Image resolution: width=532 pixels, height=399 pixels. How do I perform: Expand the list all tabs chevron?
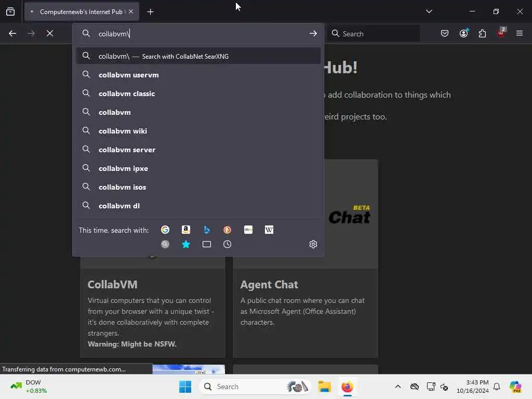429,11
